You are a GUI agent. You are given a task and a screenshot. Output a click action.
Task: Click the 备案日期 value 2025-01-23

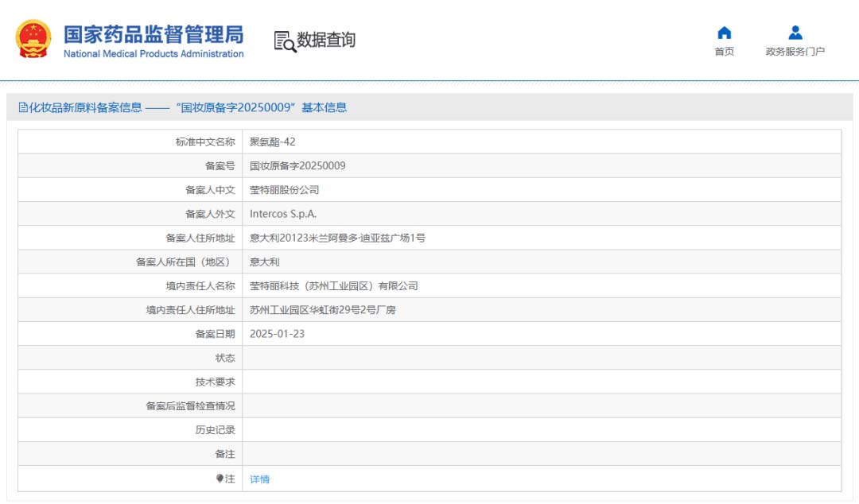point(277,334)
